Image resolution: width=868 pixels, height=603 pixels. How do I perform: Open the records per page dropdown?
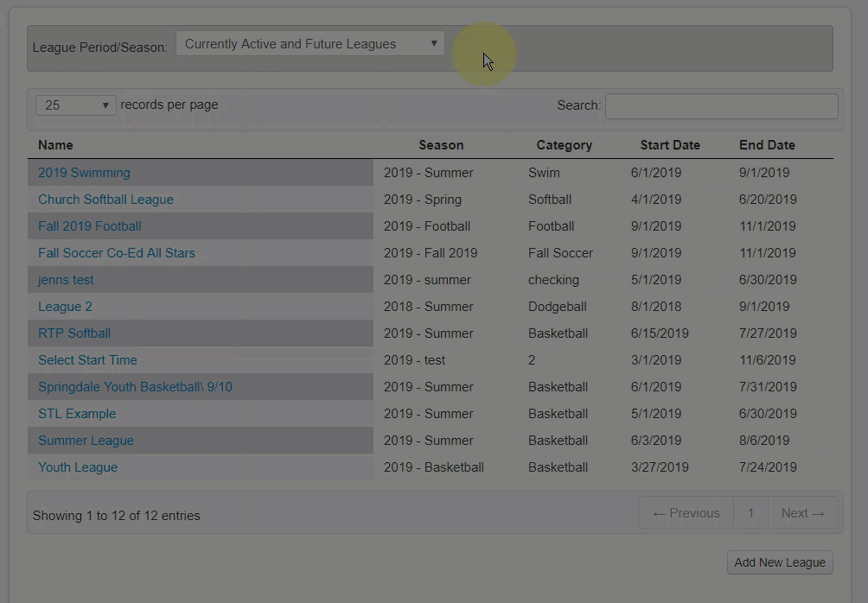click(76, 105)
